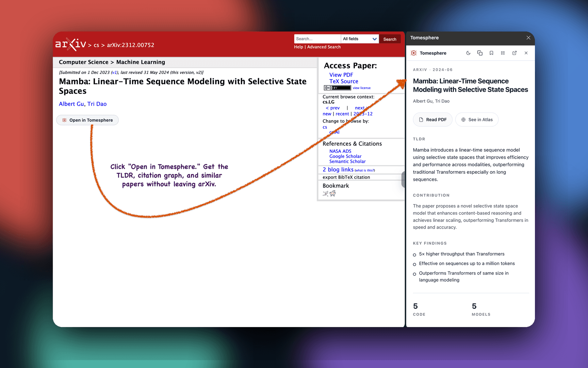Open the 2 blog links link
The image size is (588, 368).
(338, 170)
